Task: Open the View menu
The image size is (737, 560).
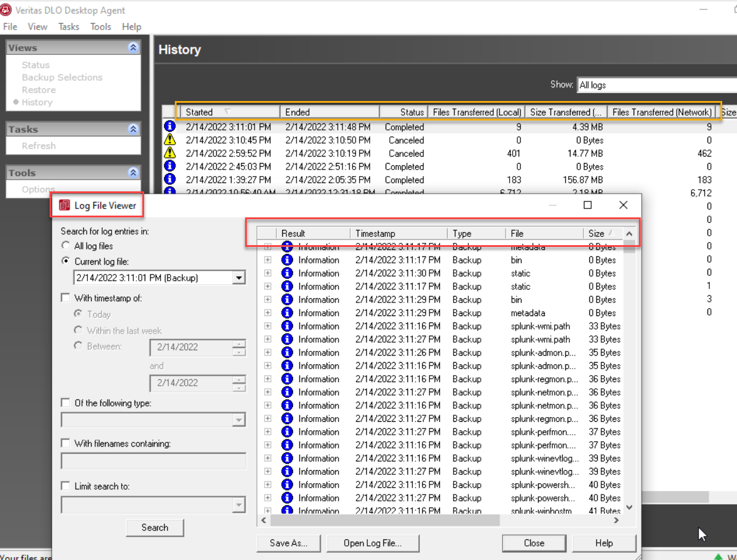Action: tap(37, 26)
